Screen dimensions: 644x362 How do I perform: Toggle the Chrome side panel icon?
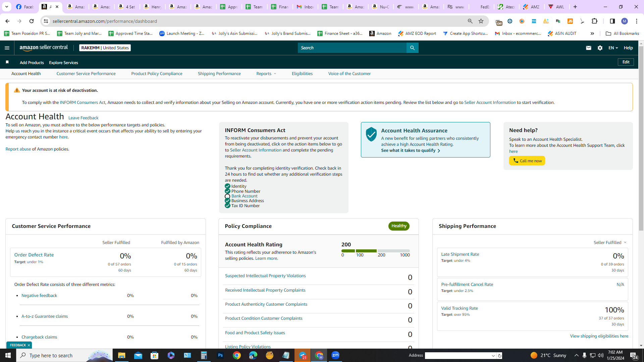[x=612, y=21]
